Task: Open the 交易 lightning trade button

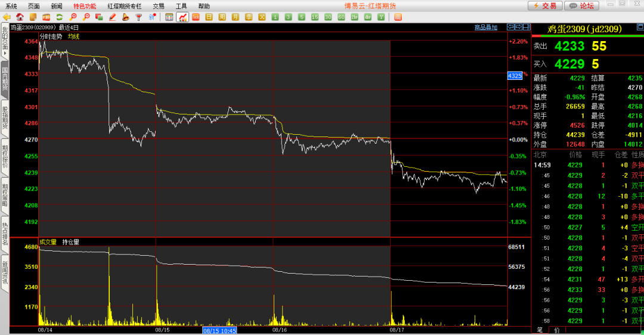Action: pyautogui.click(x=544, y=5)
